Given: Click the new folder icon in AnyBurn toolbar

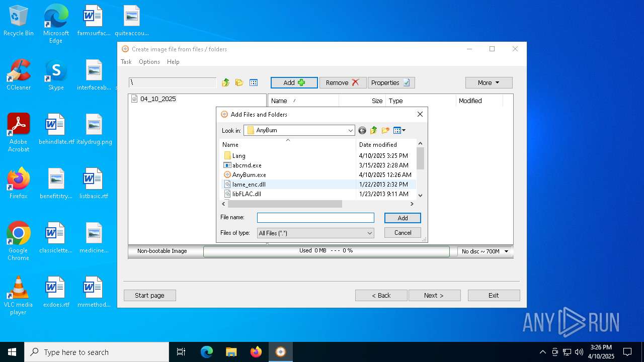Looking at the screenshot, I should coord(239,82).
